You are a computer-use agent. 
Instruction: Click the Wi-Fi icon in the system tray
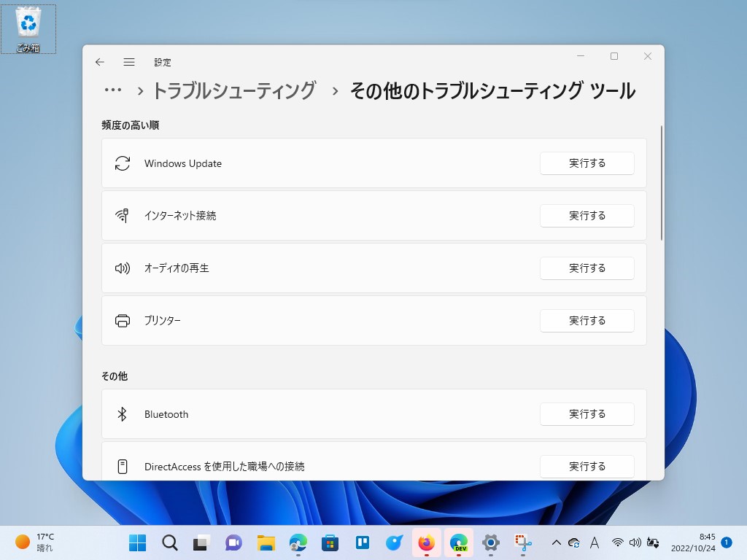(x=617, y=542)
